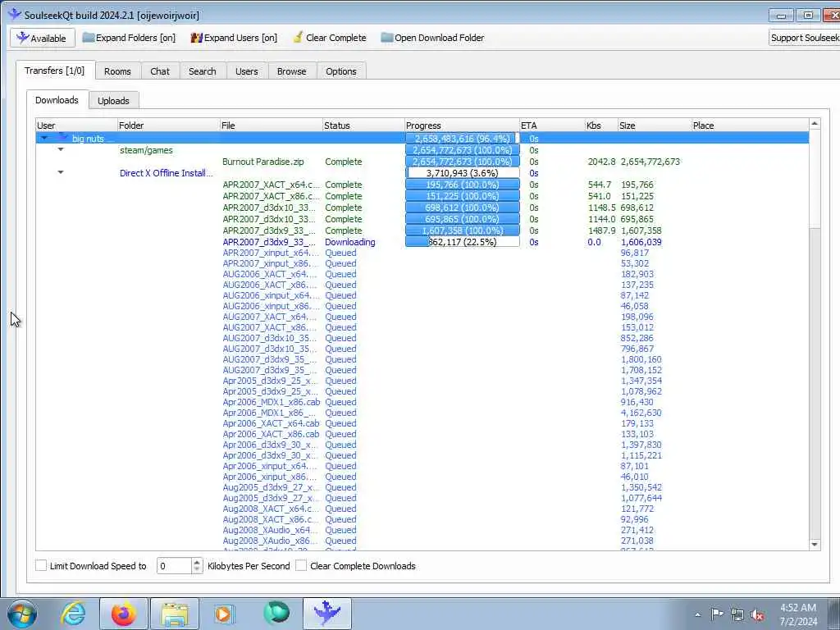
Task: Select the 1,606,039 size value
Action: [641, 242]
